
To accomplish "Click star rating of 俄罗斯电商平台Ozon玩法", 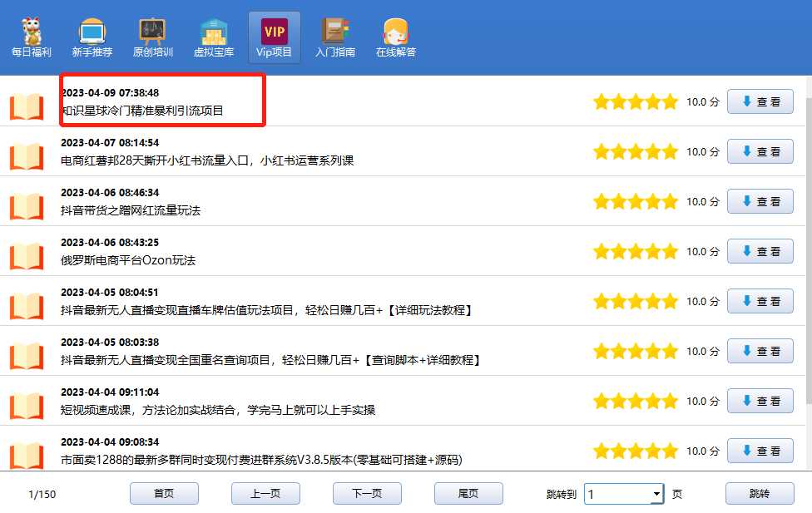I will pos(636,251).
